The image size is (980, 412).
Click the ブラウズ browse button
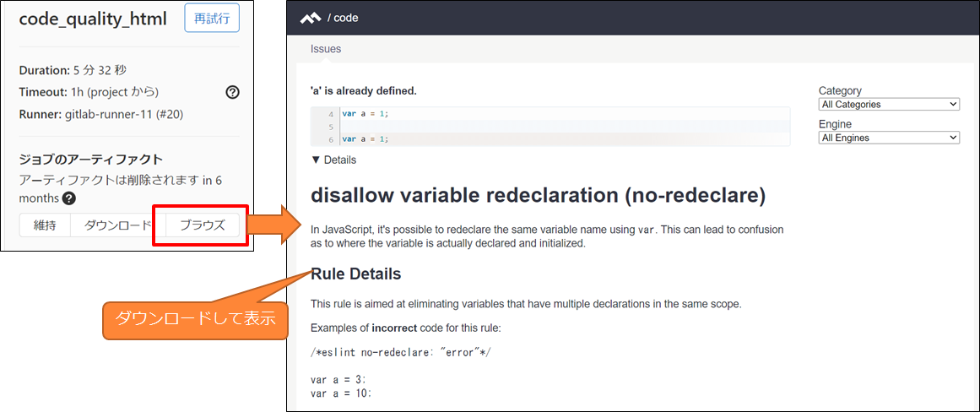point(202,225)
